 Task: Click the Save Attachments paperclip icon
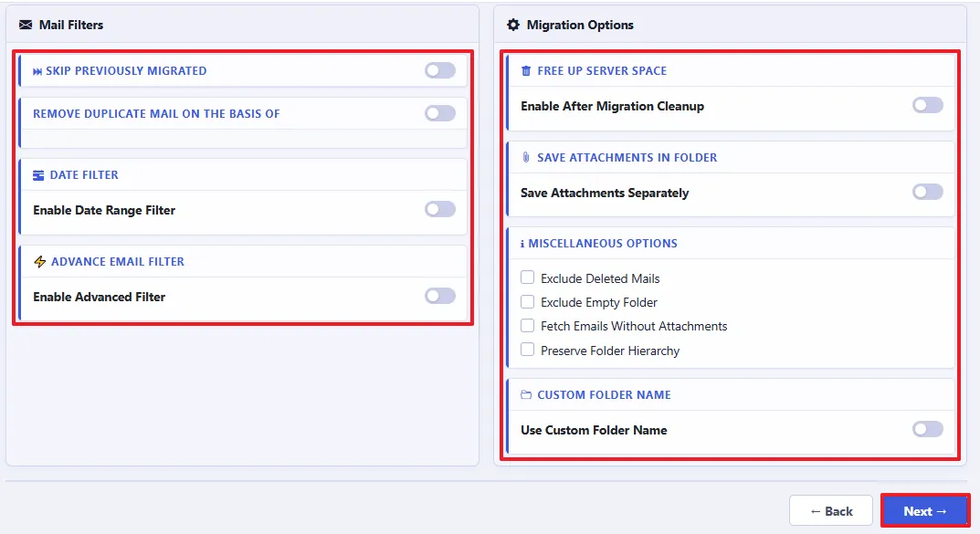[x=526, y=157]
